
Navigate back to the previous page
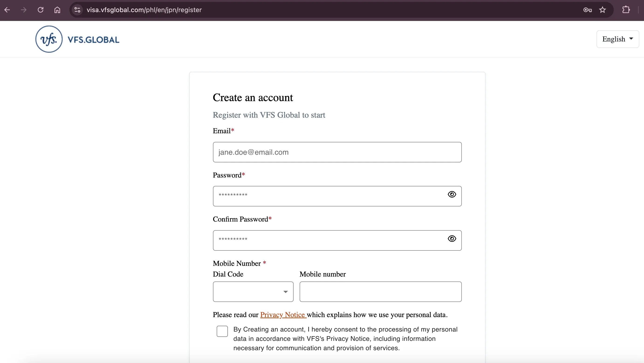tap(7, 10)
